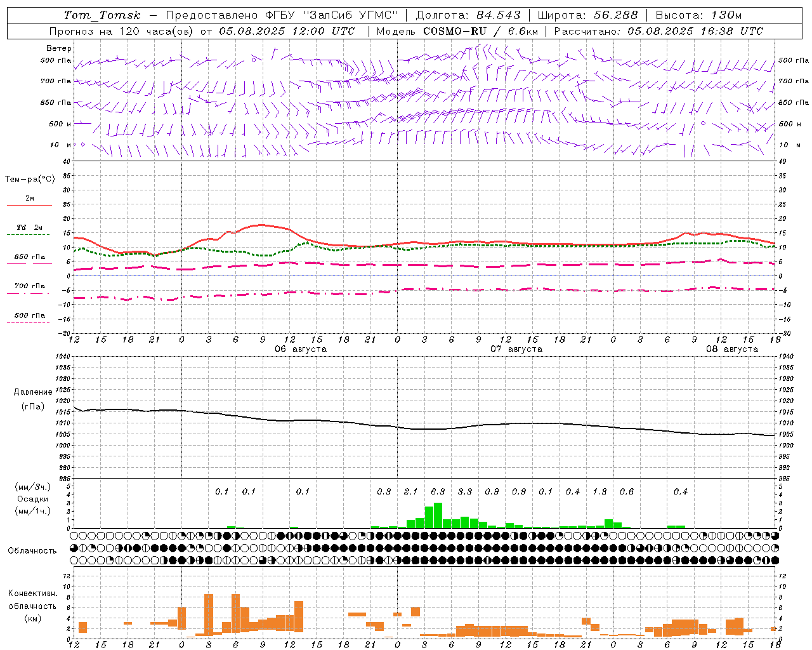Select the (мм/1ч.) precipitation unit label
This screenshot has height=650, width=812.
tap(33, 511)
